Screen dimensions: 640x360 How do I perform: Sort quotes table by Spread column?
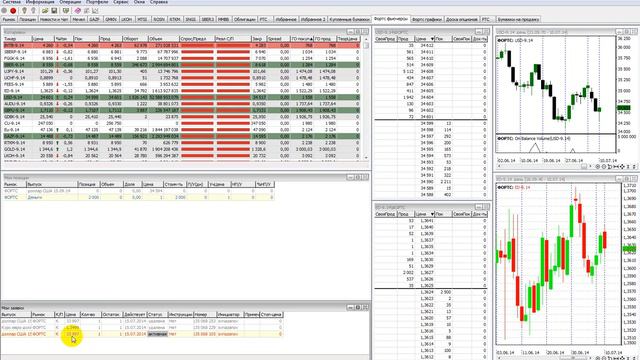click(x=278, y=39)
